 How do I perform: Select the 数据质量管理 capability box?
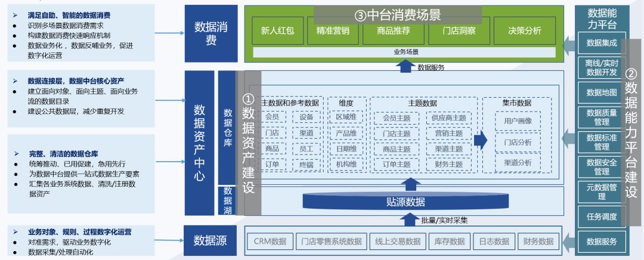tap(602, 117)
